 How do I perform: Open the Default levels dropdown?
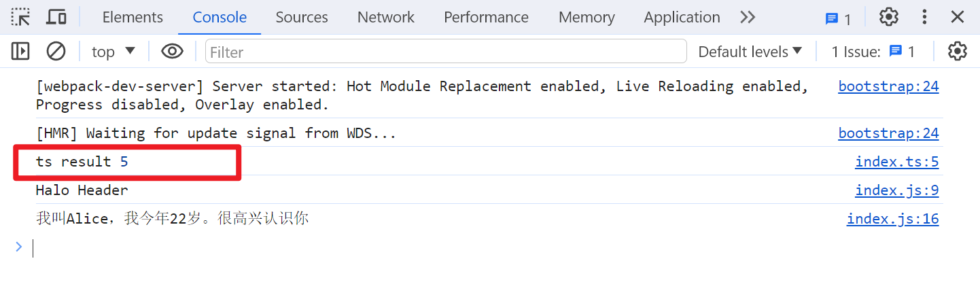coord(750,51)
